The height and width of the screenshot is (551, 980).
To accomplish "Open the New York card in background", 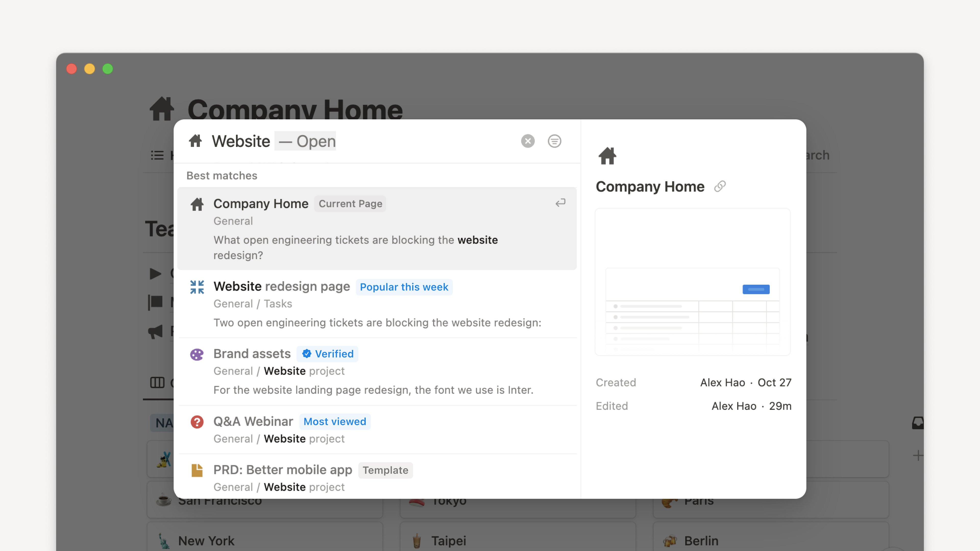I will (x=265, y=536).
